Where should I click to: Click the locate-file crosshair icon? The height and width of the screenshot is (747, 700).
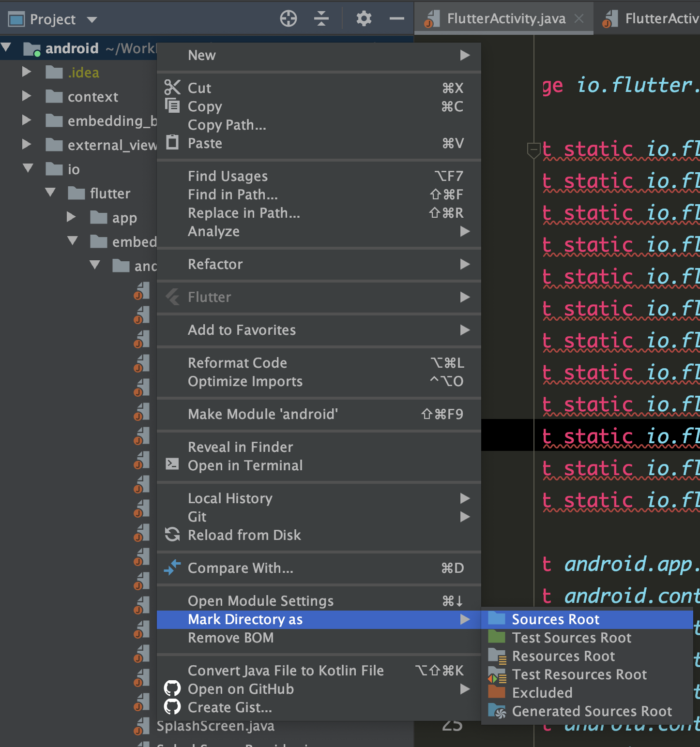(288, 18)
